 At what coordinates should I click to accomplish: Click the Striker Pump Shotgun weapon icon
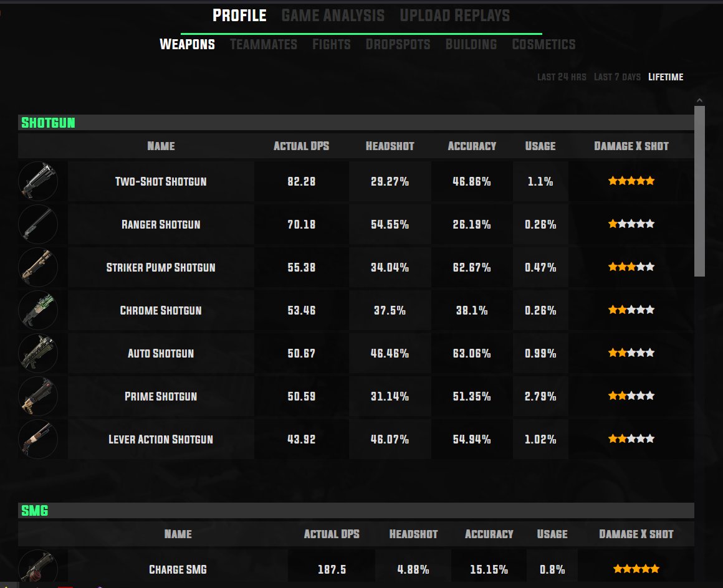pyautogui.click(x=38, y=267)
